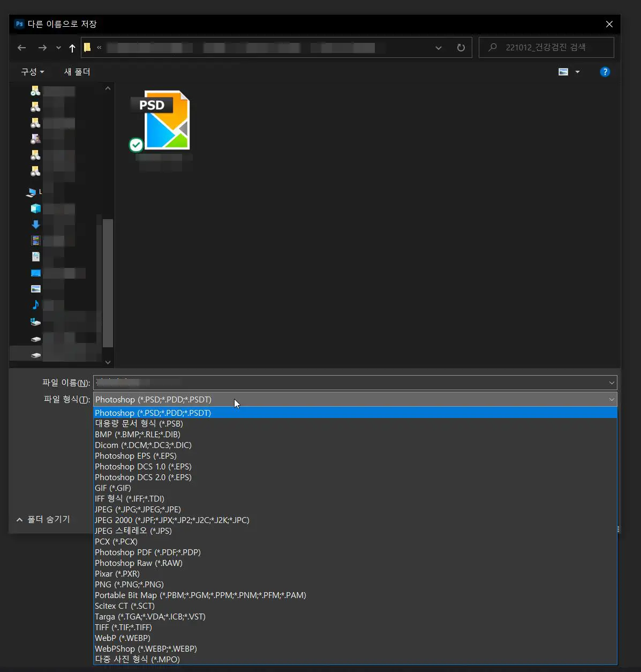Image resolution: width=641 pixels, height=672 pixels.
Task: Open the 구성 organize menu
Action: (x=33, y=72)
